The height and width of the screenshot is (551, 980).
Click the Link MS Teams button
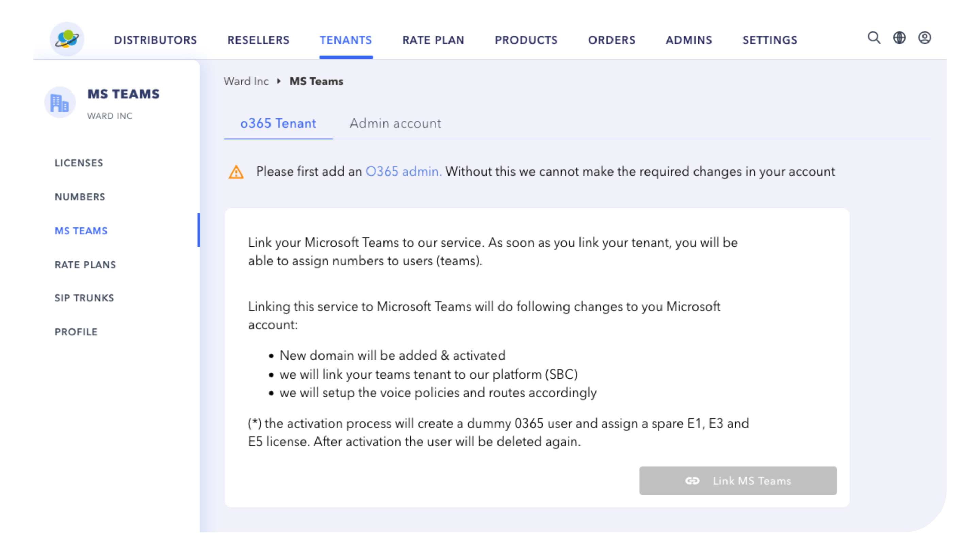tap(738, 481)
